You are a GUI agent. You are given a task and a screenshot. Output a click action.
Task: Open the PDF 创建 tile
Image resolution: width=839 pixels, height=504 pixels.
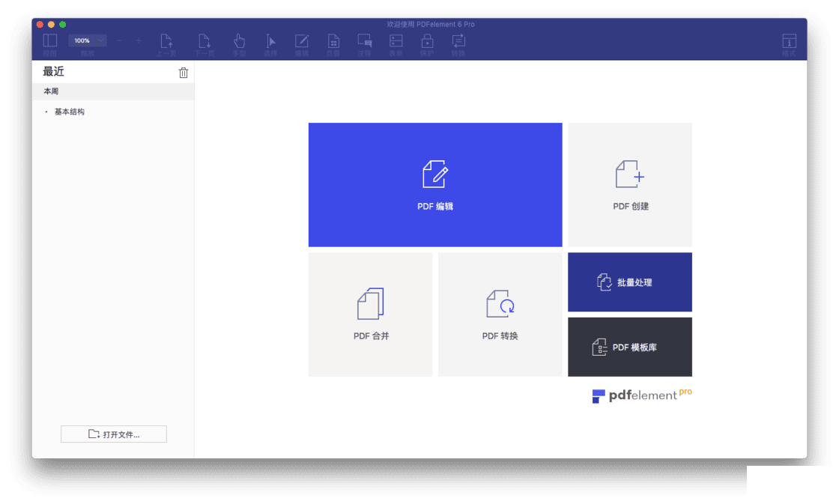click(x=630, y=184)
